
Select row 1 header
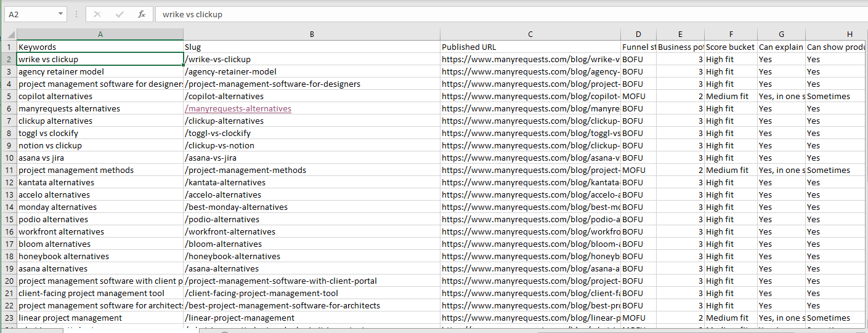(x=9, y=47)
